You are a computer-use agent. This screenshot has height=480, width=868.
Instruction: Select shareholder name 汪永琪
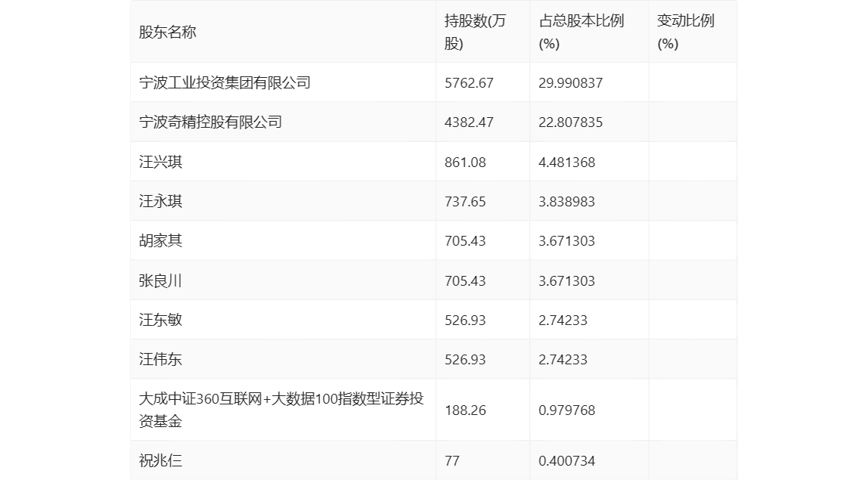pos(160,201)
